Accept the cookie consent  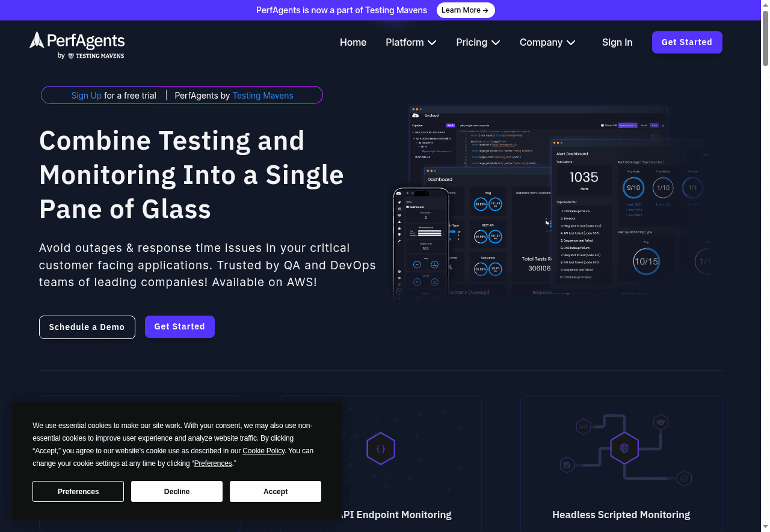click(x=276, y=492)
